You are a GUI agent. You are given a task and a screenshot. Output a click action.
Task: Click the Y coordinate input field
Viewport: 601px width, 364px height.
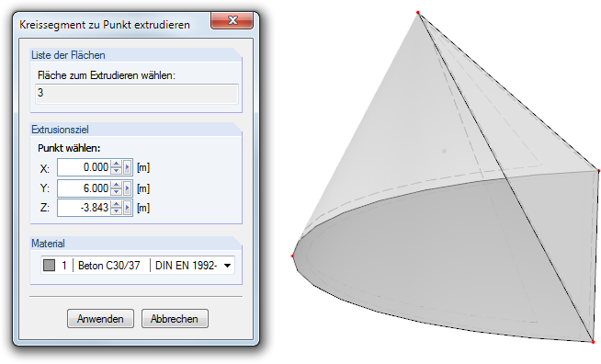(x=84, y=188)
